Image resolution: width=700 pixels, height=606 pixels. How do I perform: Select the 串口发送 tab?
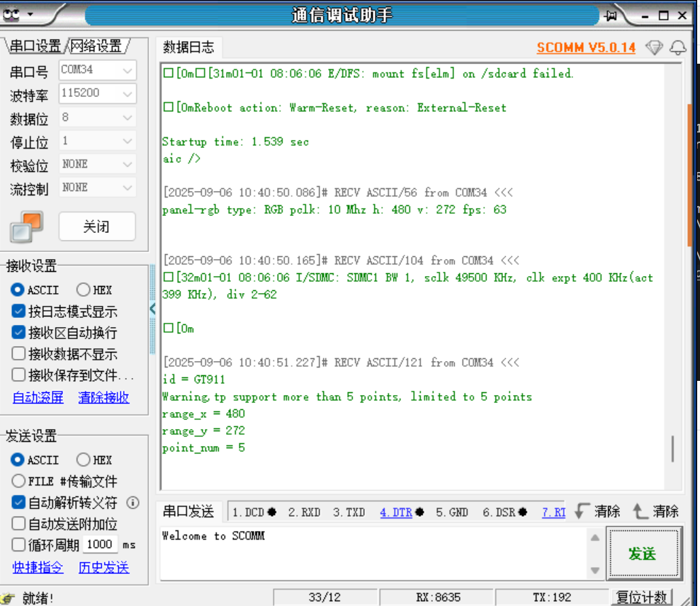point(188,511)
